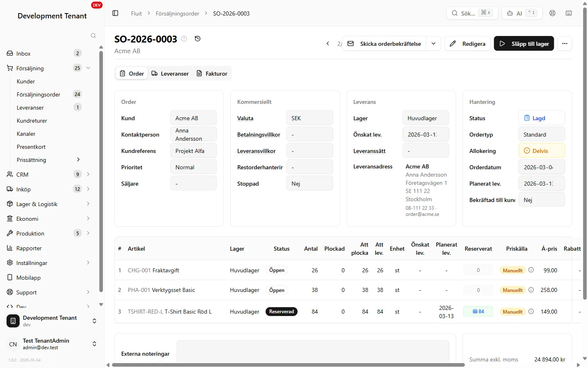This screenshot has height=368, width=588.
Task: Click the order history clock icon
Action: point(198,38)
